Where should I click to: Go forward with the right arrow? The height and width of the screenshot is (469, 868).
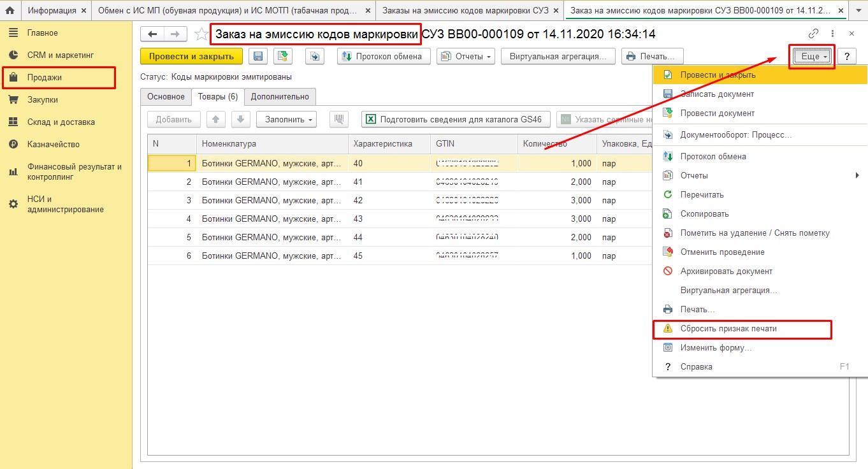click(175, 34)
